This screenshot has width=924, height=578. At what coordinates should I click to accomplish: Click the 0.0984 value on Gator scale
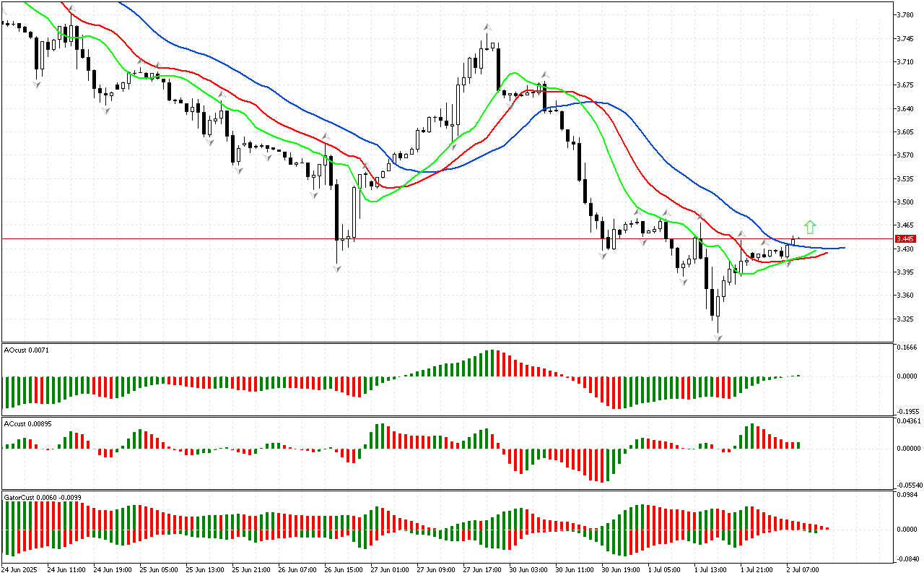click(907, 495)
